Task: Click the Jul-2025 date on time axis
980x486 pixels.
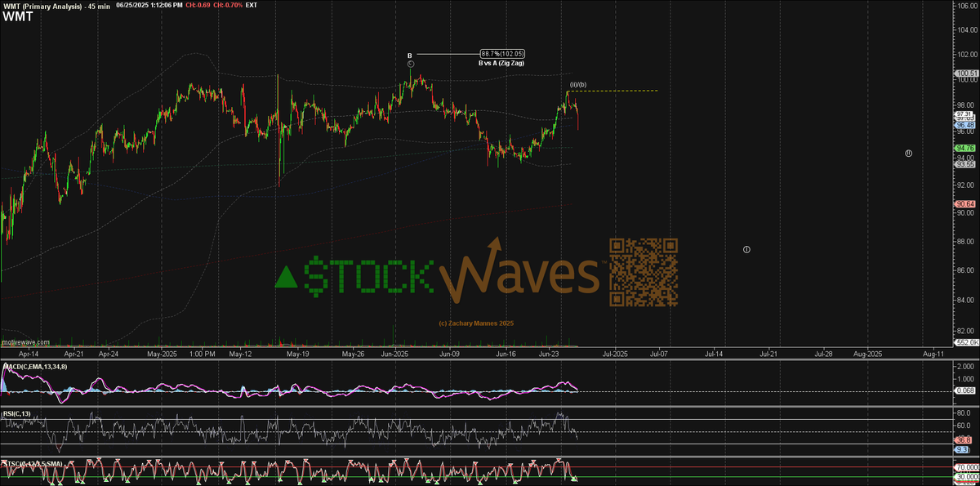Action: pos(614,355)
